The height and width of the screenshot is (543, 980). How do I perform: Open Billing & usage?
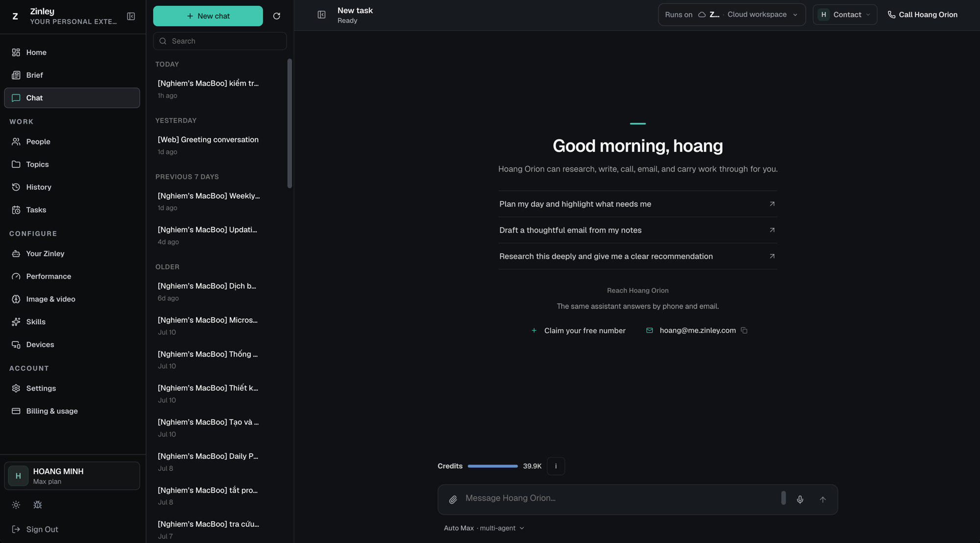click(x=72, y=411)
